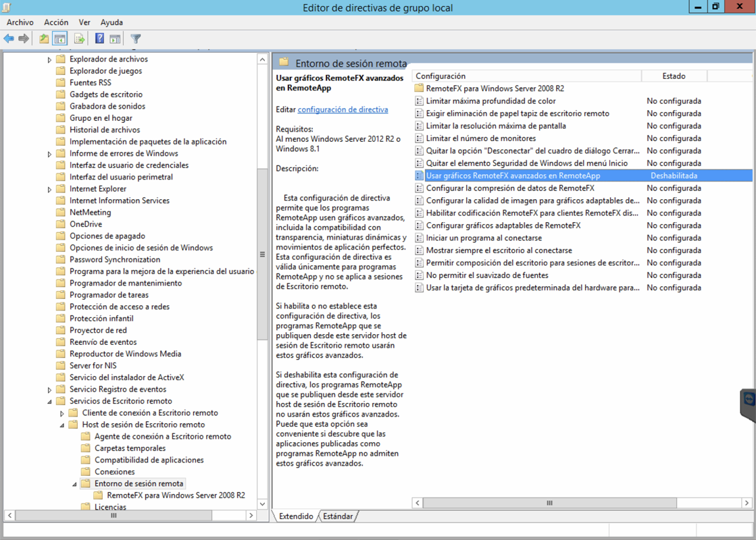
Task: Click the folder icon beside Conexiones
Action: [86, 472]
